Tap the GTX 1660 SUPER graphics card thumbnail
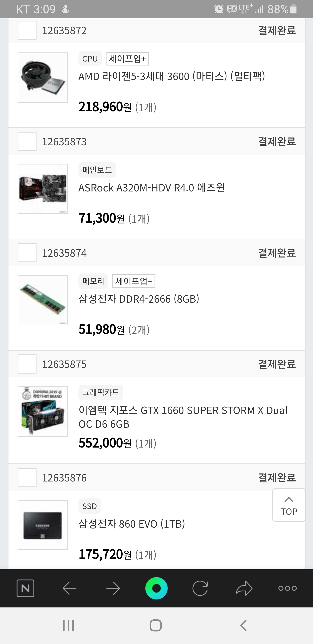Viewport: 313px width, 644px height. click(x=43, y=411)
